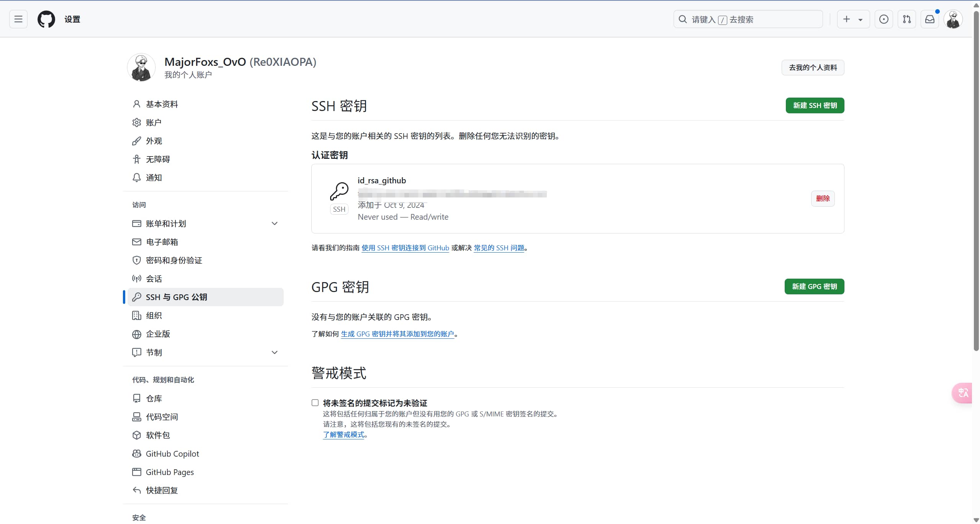This screenshot has width=980, height=524.
Task: Open 快捷回复 saved replies settings
Action: tap(205, 490)
